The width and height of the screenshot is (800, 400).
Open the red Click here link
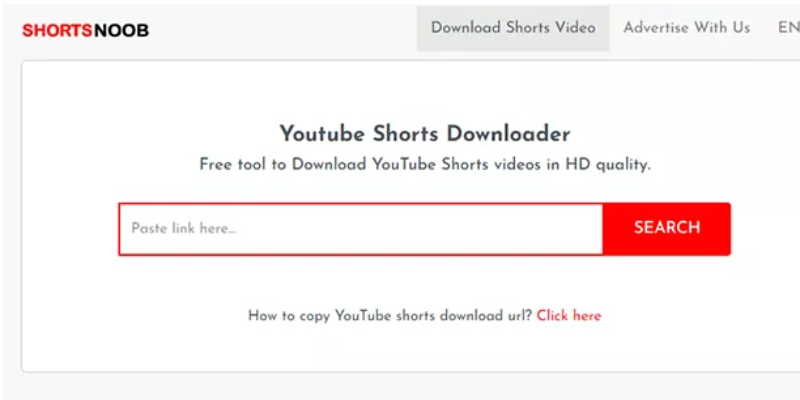click(x=569, y=316)
